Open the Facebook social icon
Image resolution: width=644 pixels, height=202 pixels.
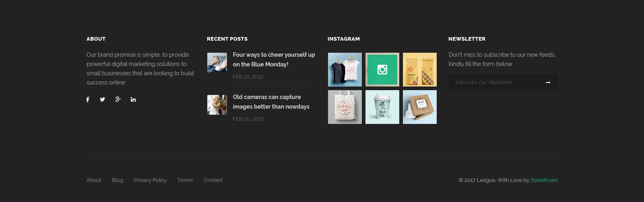click(x=88, y=99)
